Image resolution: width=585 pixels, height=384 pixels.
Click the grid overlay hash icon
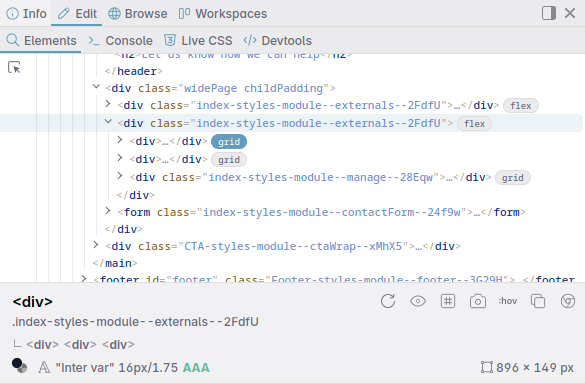448,301
